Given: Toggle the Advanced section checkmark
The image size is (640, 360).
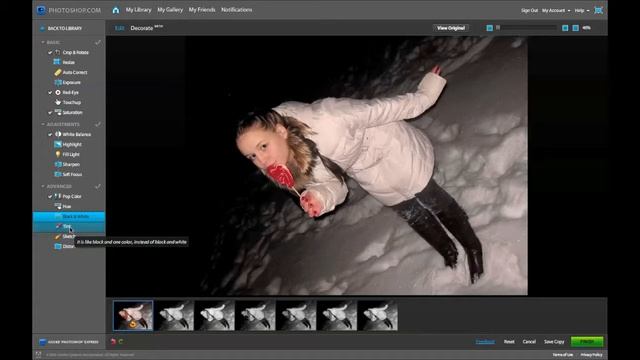Looking at the screenshot, I should click(98, 186).
